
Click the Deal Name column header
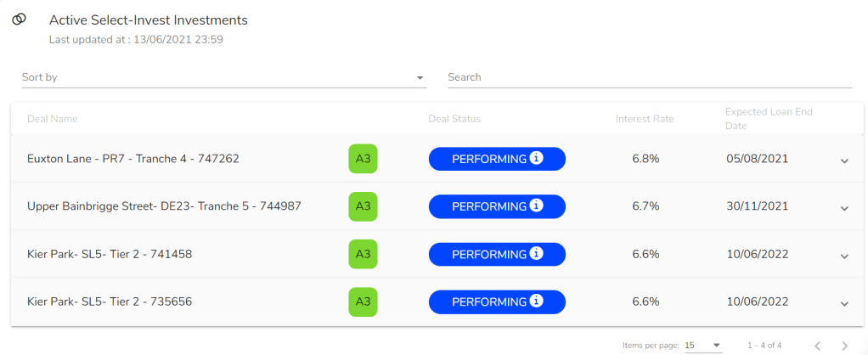(x=53, y=119)
